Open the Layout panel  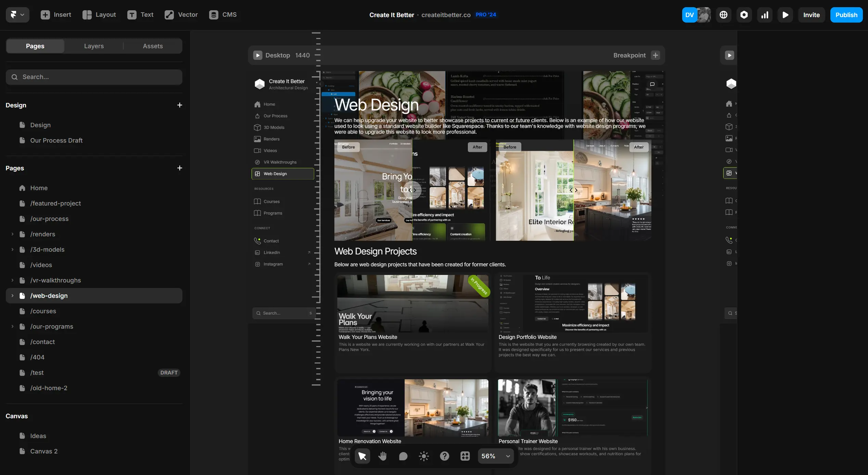(x=99, y=15)
